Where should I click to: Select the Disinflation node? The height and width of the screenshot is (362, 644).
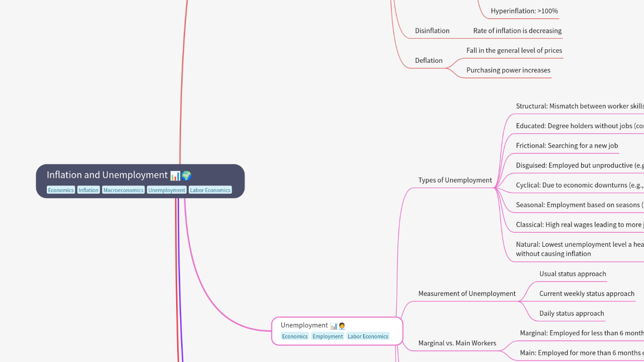(432, 31)
